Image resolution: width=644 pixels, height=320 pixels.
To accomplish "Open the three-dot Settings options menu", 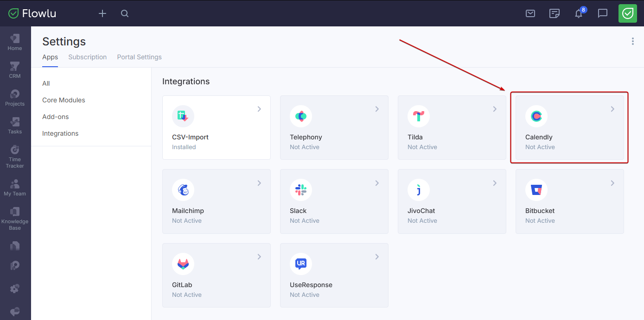I will [x=632, y=41].
